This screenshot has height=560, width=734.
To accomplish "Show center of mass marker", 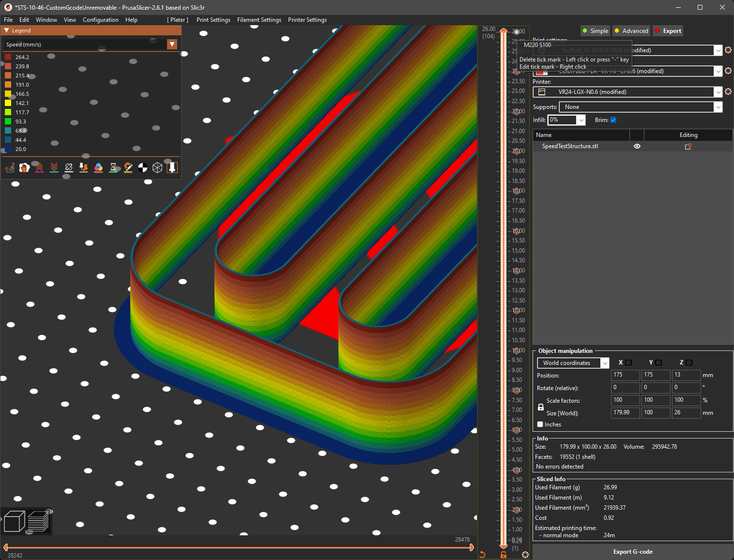I will [142, 167].
